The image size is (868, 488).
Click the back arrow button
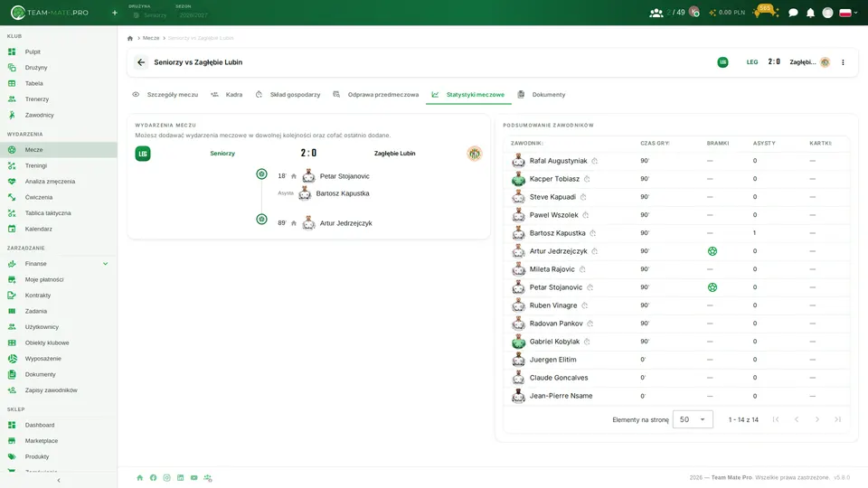pyautogui.click(x=141, y=62)
